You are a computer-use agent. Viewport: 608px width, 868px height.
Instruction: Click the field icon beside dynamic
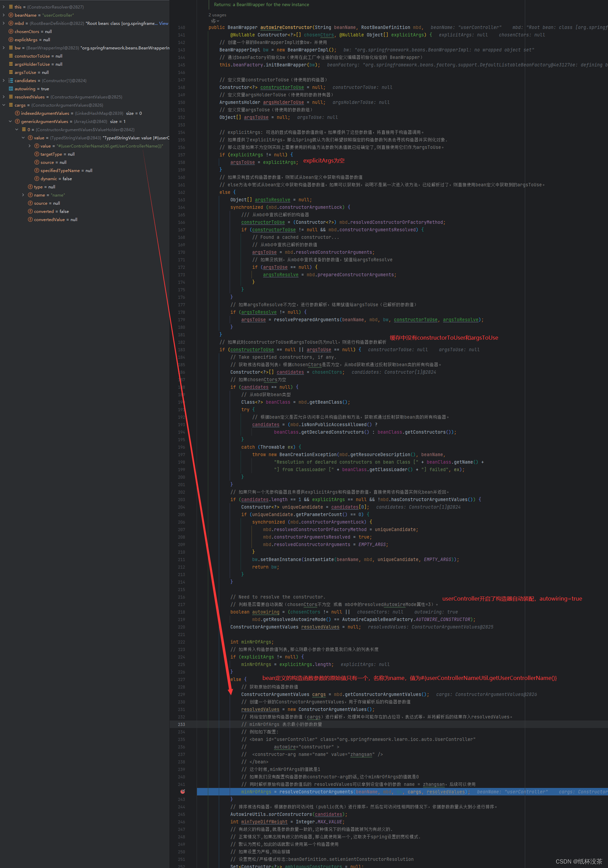pos(37,179)
